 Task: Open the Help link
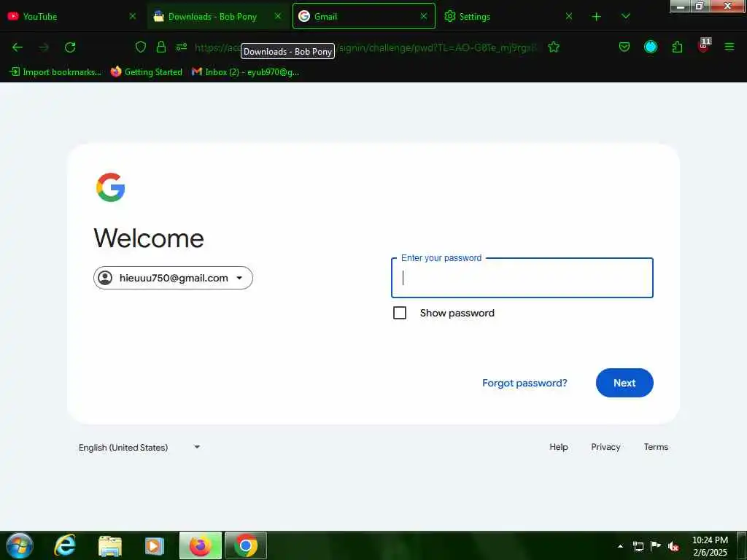tap(558, 447)
